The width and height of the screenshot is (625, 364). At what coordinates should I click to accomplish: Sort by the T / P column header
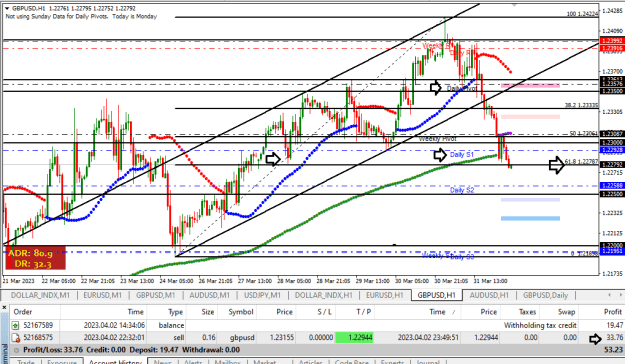[x=363, y=312]
